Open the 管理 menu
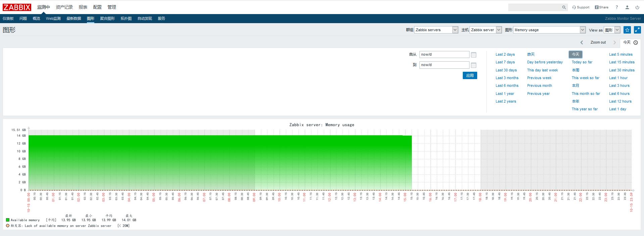Viewport: 644px width, 236px height. tap(112, 7)
